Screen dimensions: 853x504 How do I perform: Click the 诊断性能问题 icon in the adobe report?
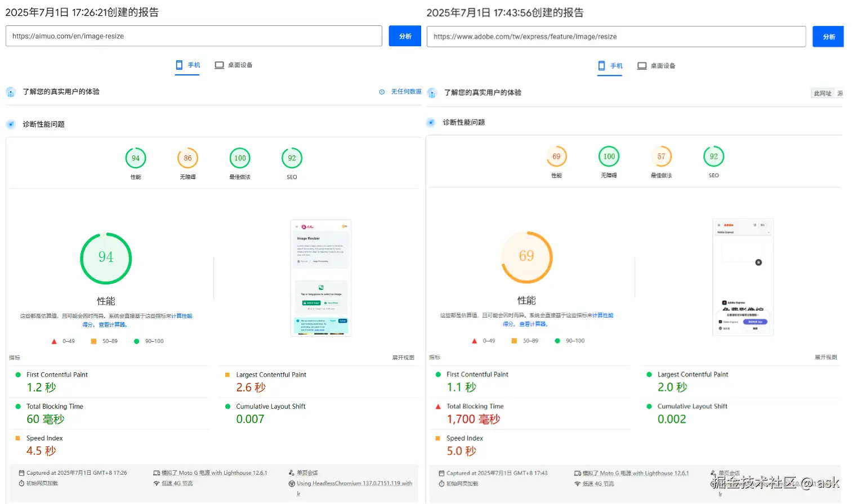pos(431,122)
